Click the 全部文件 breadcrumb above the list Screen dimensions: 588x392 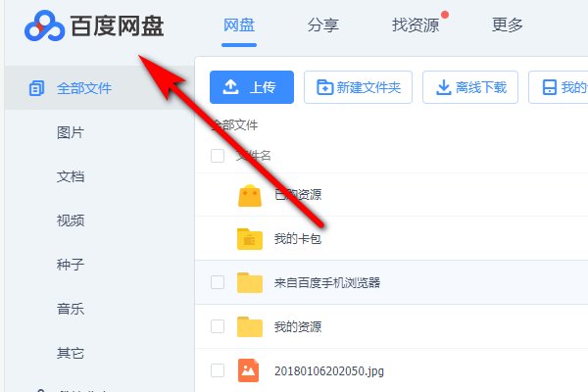point(235,125)
